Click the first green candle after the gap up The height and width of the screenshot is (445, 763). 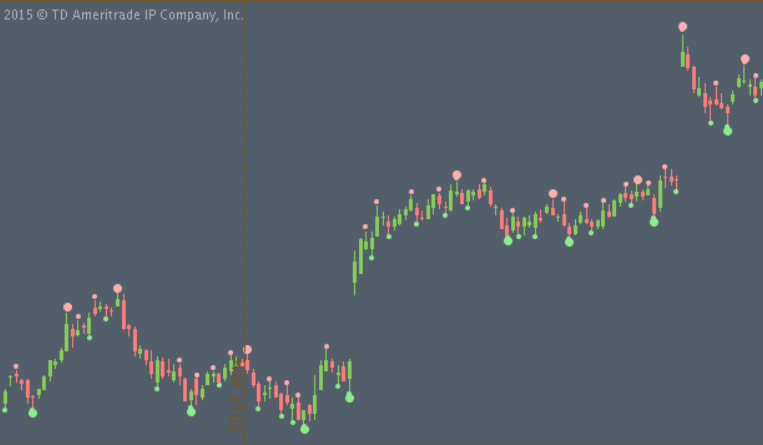pos(355,272)
